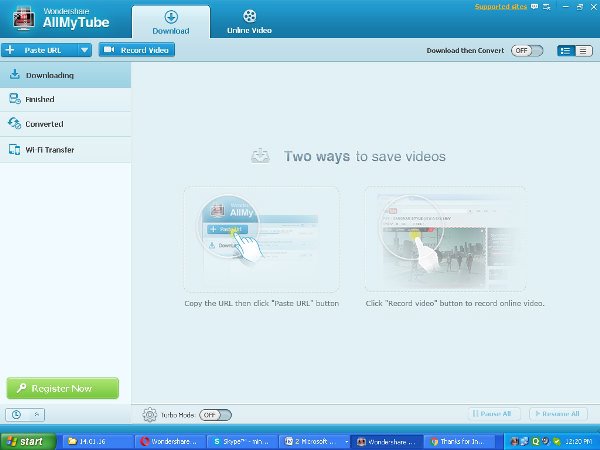Click the clock scheduler icon
The width and height of the screenshot is (600, 450).
pyautogui.click(x=16, y=414)
